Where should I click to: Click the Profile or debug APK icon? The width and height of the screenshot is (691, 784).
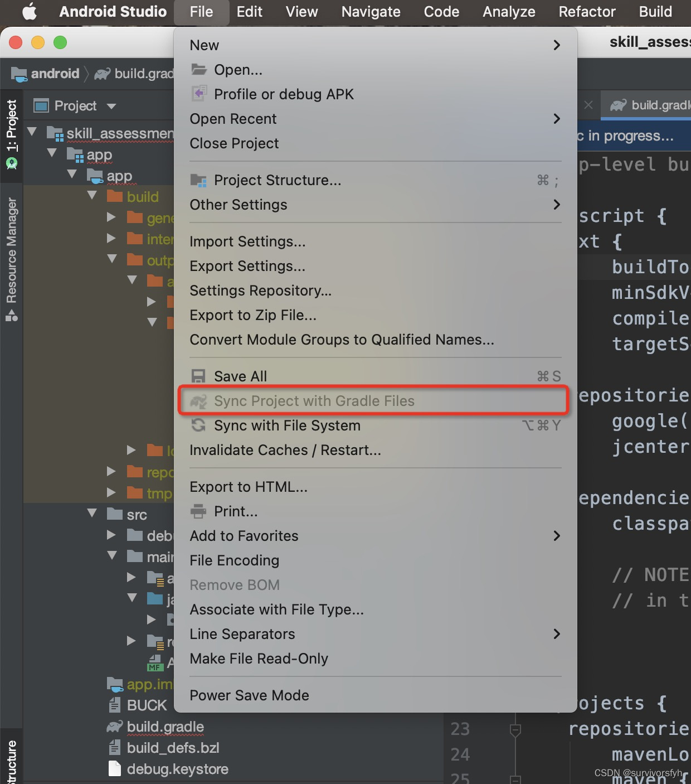(x=199, y=94)
